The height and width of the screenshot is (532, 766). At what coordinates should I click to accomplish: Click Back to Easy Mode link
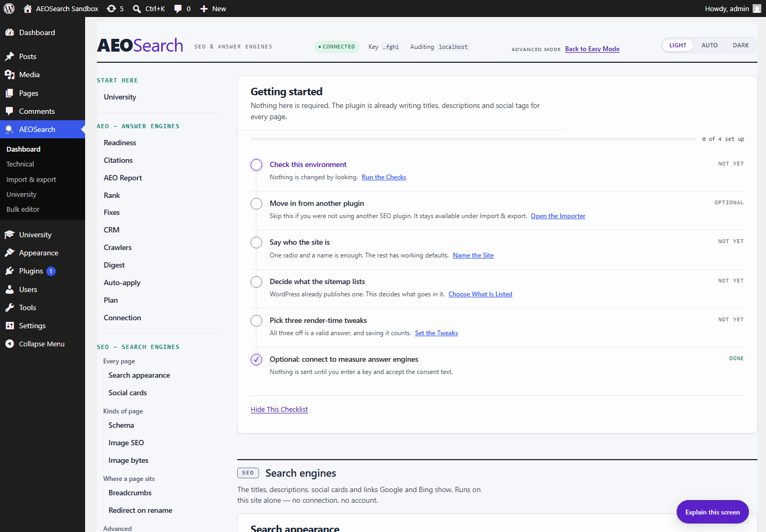pyautogui.click(x=592, y=49)
